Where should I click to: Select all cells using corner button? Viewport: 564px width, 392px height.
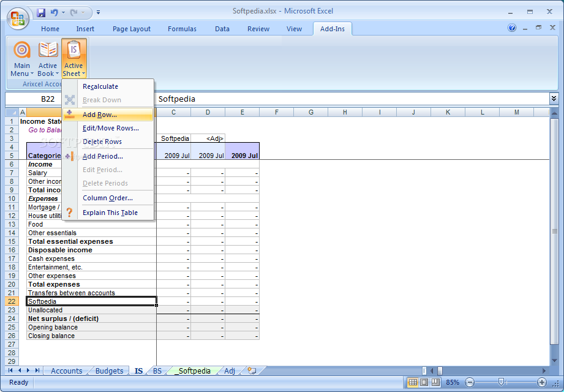(x=12, y=112)
